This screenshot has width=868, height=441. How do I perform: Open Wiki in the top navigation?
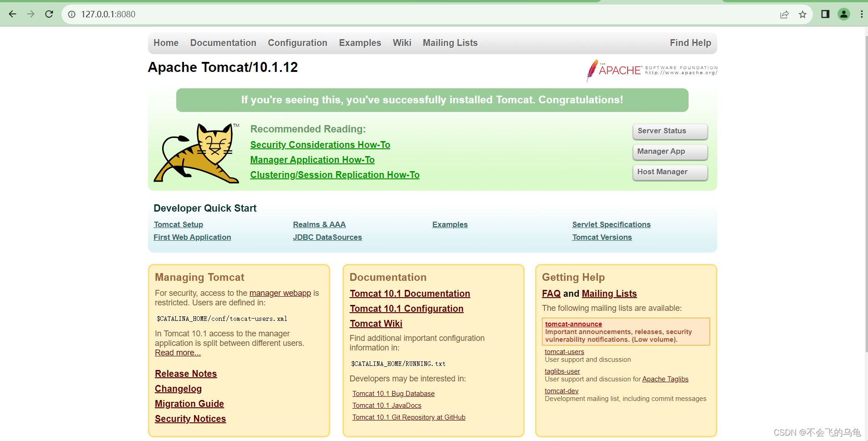coord(402,43)
